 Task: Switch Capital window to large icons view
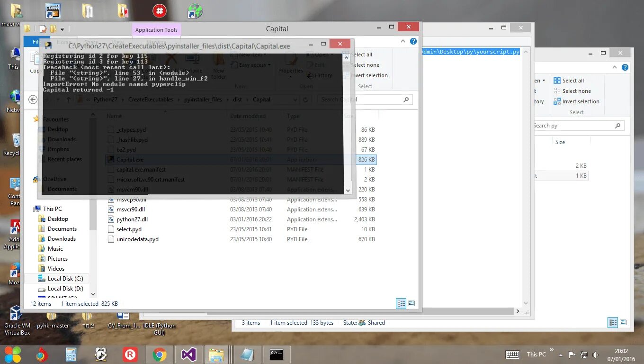pos(411,304)
